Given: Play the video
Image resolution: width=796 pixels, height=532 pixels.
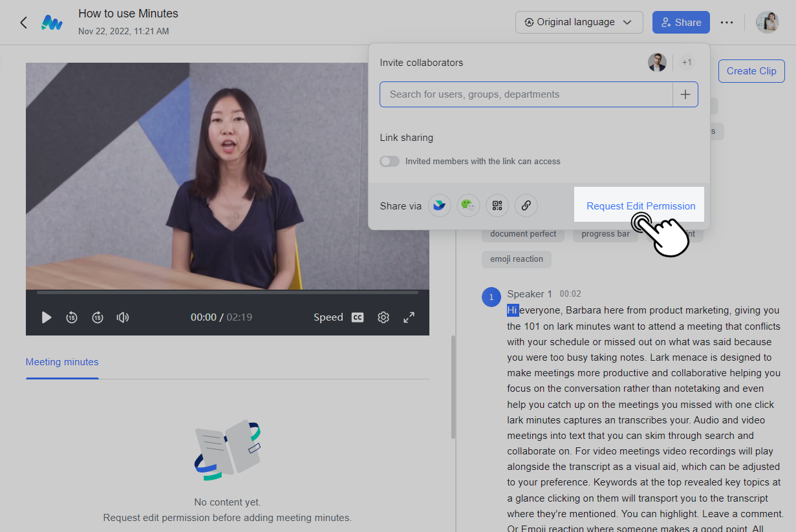Looking at the screenshot, I should point(47,317).
